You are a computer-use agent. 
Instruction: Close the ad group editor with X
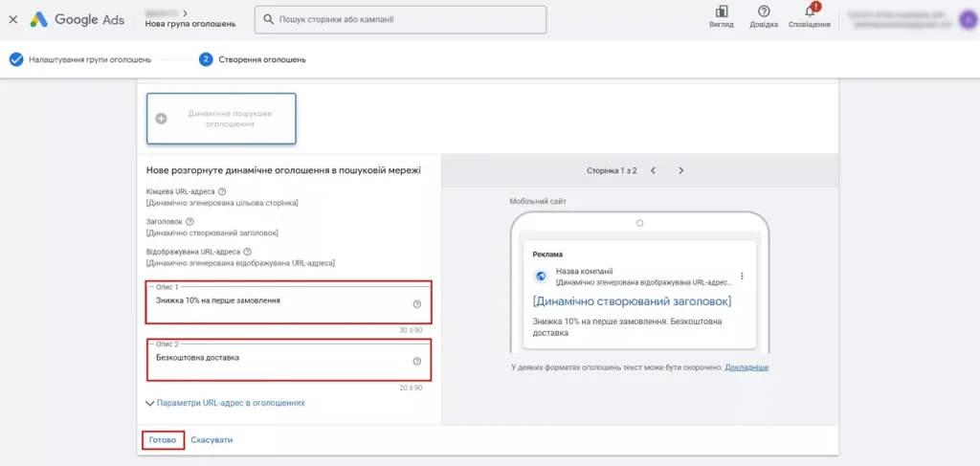(x=12, y=19)
